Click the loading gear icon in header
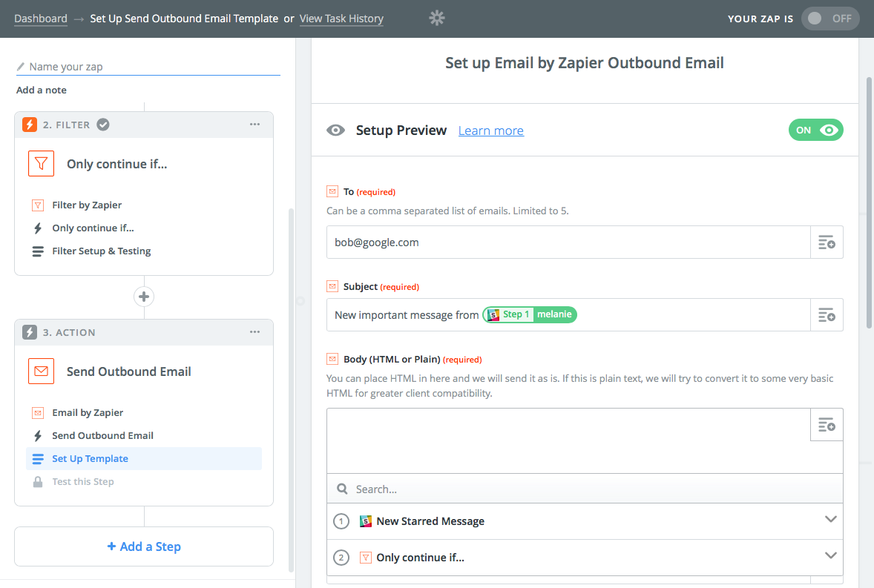Viewport: 874px width, 588px height. [437, 19]
